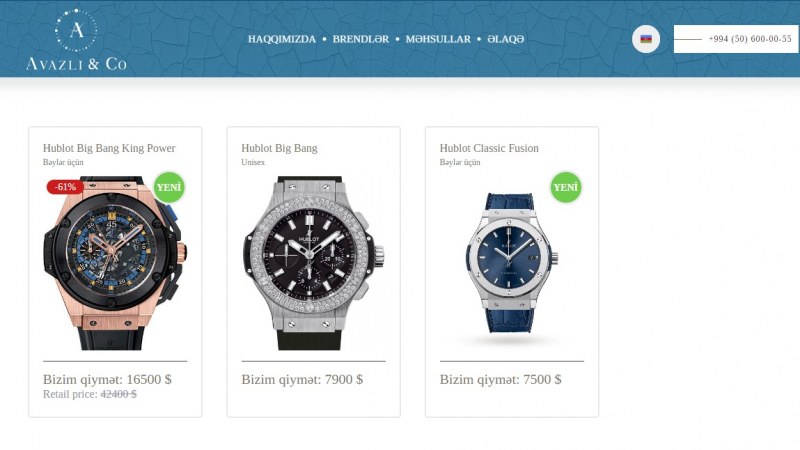Click the green YENİ badge on Classic Fusion
This screenshot has height=450, width=800.
click(566, 187)
